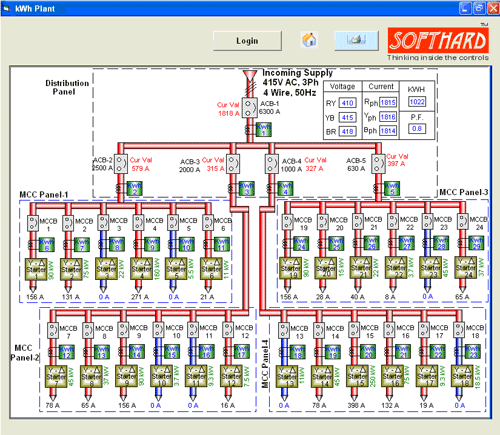Open the Y-Delta Starter 15 block
Image resolution: width=500 pixels, height=435 pixels.
357,376
